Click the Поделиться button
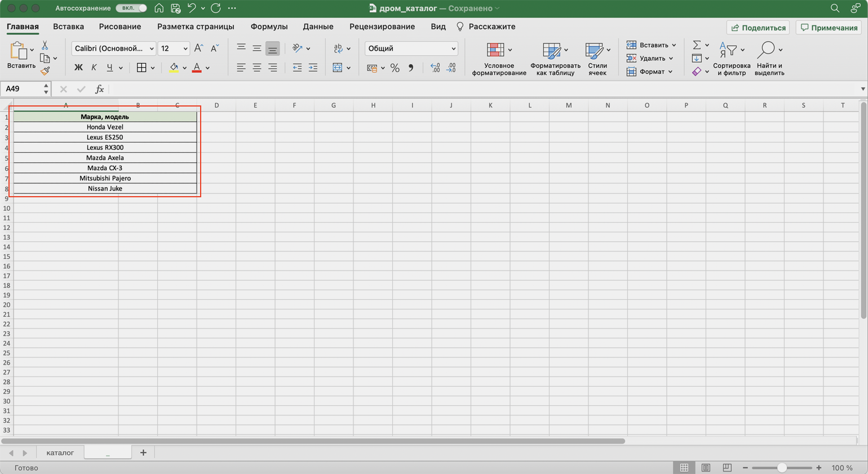This screenshot has width=868, height=474. pos(758,28)
